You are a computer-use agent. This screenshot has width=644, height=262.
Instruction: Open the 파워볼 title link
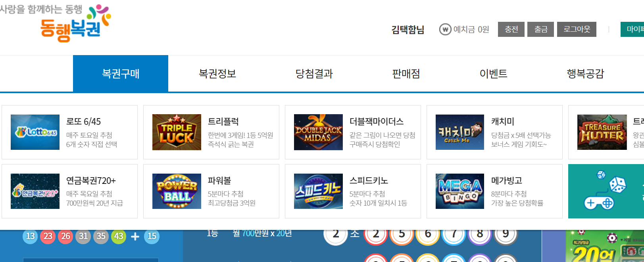tap(219, 180)
